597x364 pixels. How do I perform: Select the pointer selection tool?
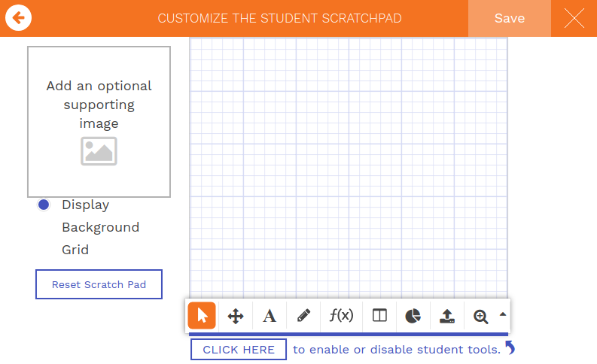pyautogui.click(x=202, y=316)
